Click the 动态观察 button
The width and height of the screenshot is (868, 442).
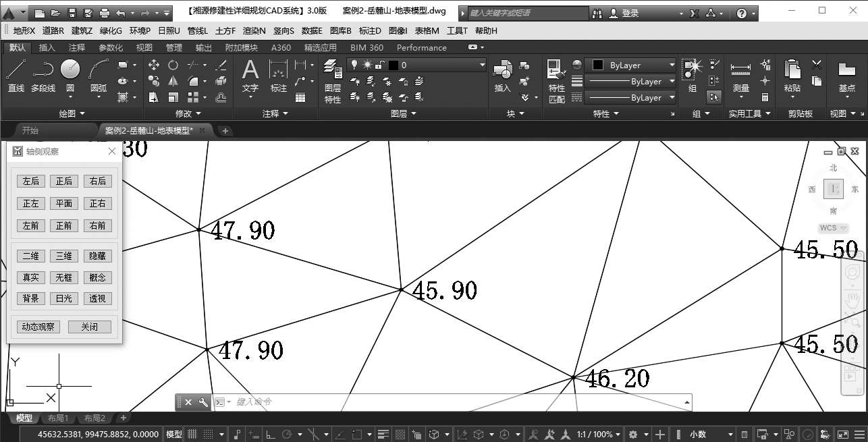click(38, 327)
